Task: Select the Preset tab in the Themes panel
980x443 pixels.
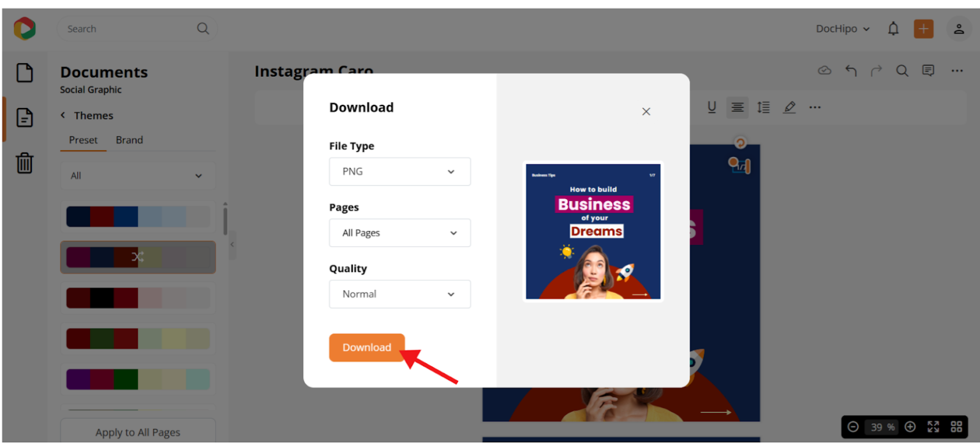Action: [83, 140]
